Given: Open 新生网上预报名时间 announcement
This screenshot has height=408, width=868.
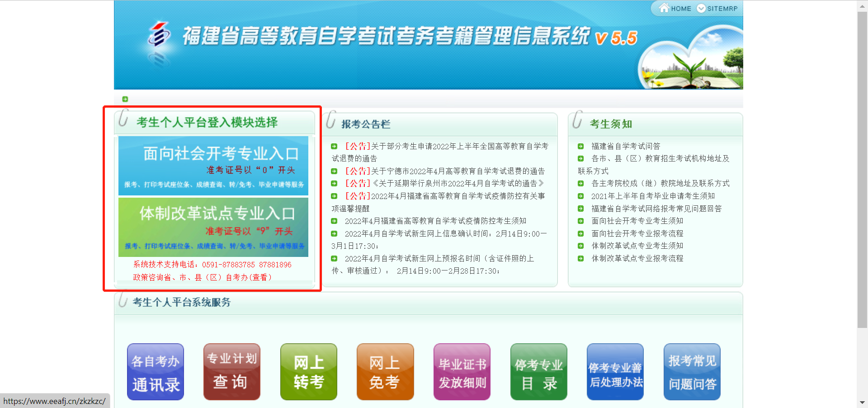Looking at the screenshot, I should pyautogui.click(x=433, y=265).
